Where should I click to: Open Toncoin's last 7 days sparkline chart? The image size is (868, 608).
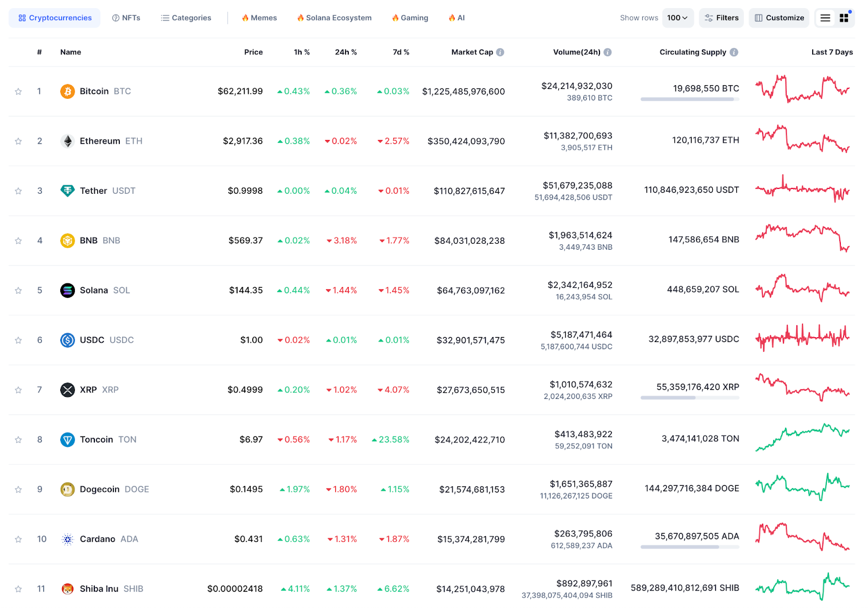[x=802, y=438]
